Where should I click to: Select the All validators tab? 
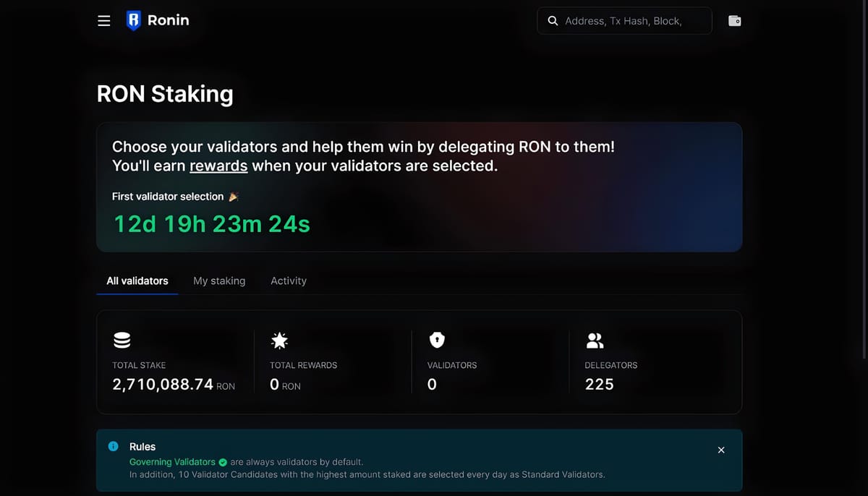[137, 281]
